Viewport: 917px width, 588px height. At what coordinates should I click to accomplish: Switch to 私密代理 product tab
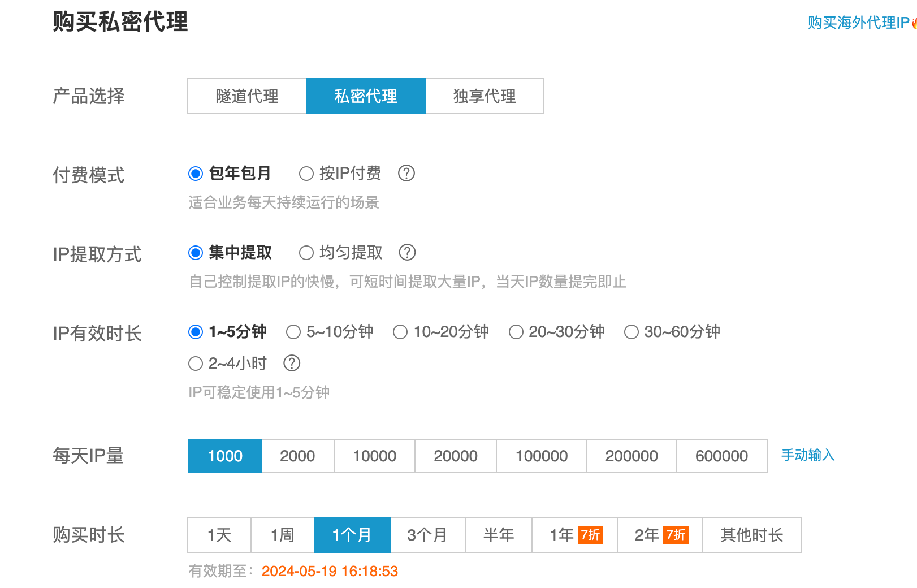pyautogui.click(x=366, y=96)
